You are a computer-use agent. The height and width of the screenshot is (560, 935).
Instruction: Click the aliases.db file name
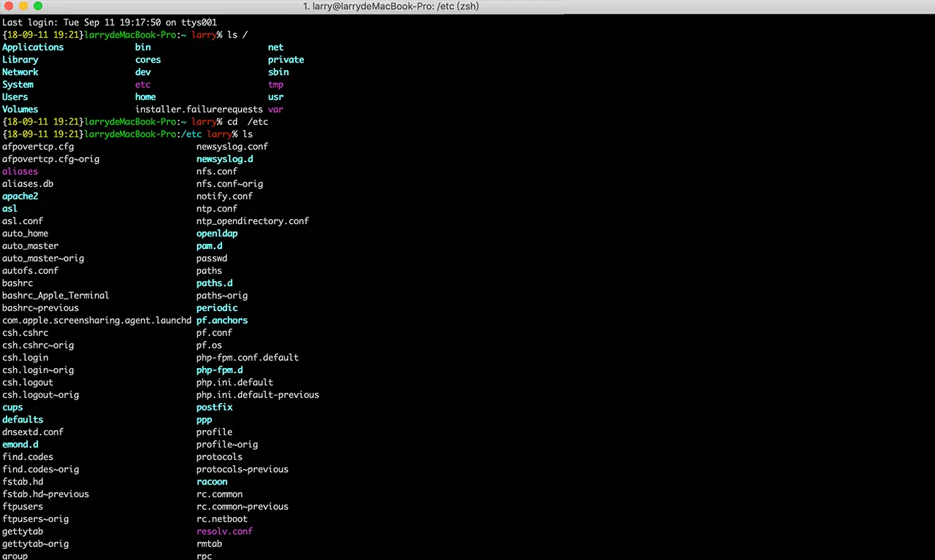[27, 183]
